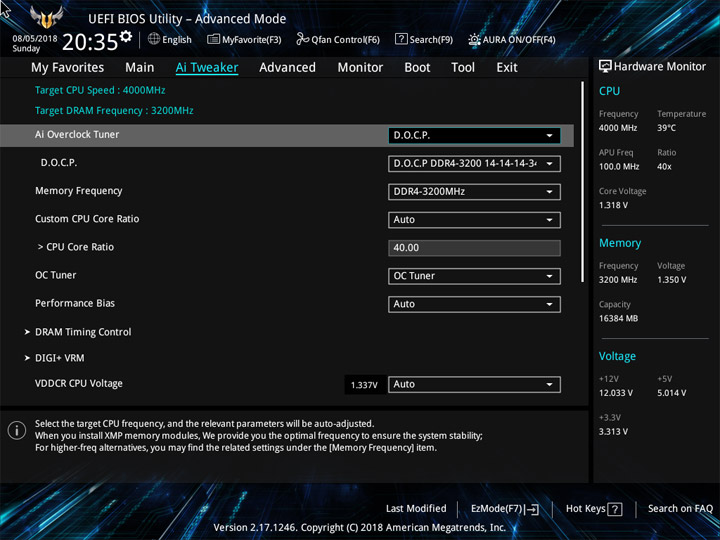Switch to the Tool tab
The width and height of the screenshot is (720, 540).
click(463, 68)
